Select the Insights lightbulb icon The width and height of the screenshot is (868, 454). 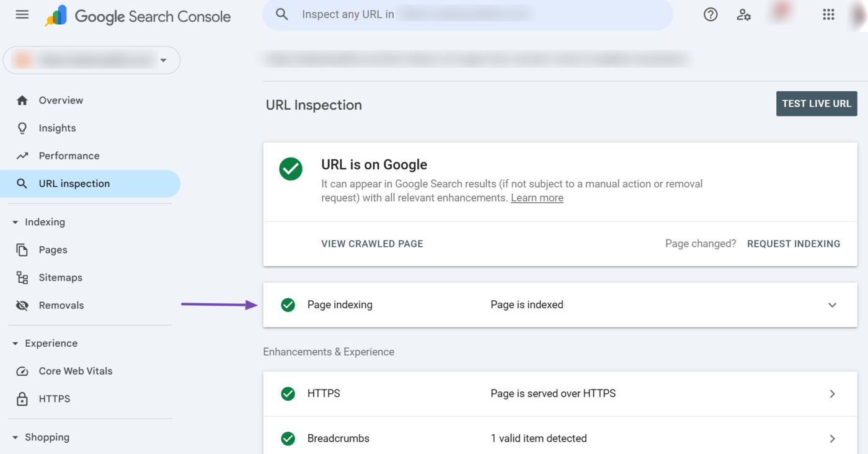pos(22,128)
